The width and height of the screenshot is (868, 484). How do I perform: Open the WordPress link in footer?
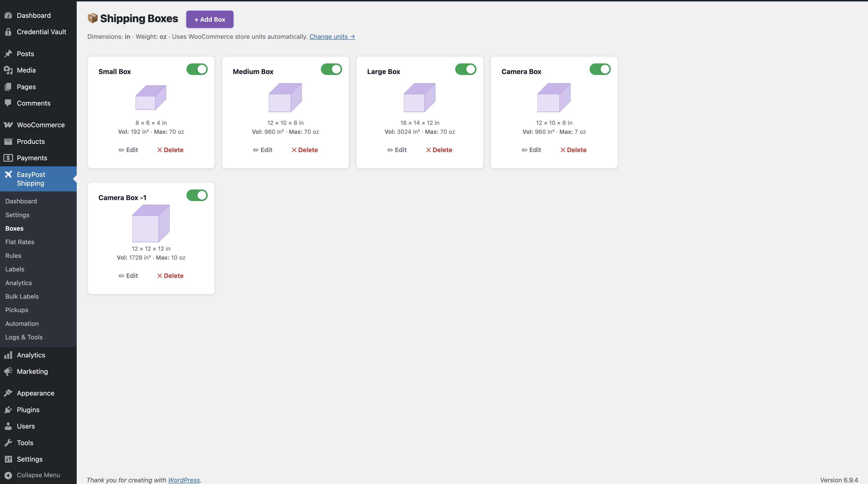click(x=184, y=480)
